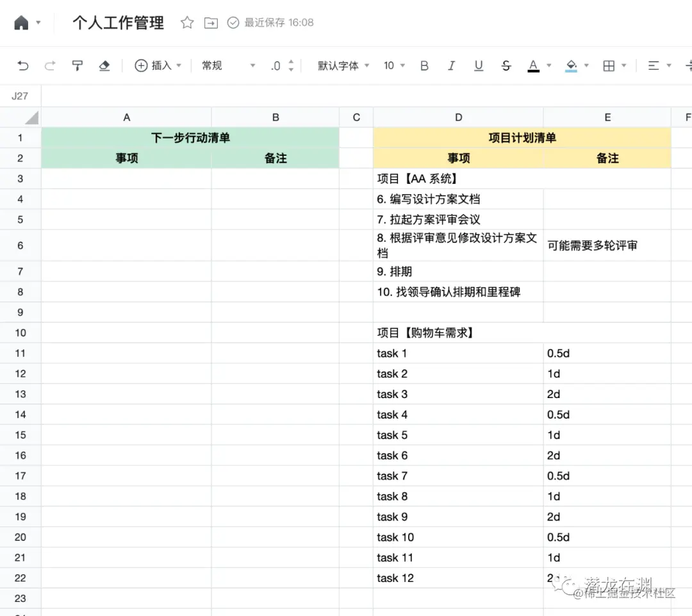Click the share/move icon beside the title
Screen dimensions: 692x616
coord(211,22)
